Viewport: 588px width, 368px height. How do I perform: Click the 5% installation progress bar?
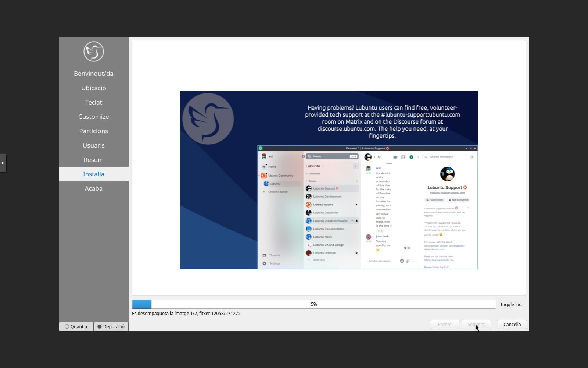click(x=314, y=304)
